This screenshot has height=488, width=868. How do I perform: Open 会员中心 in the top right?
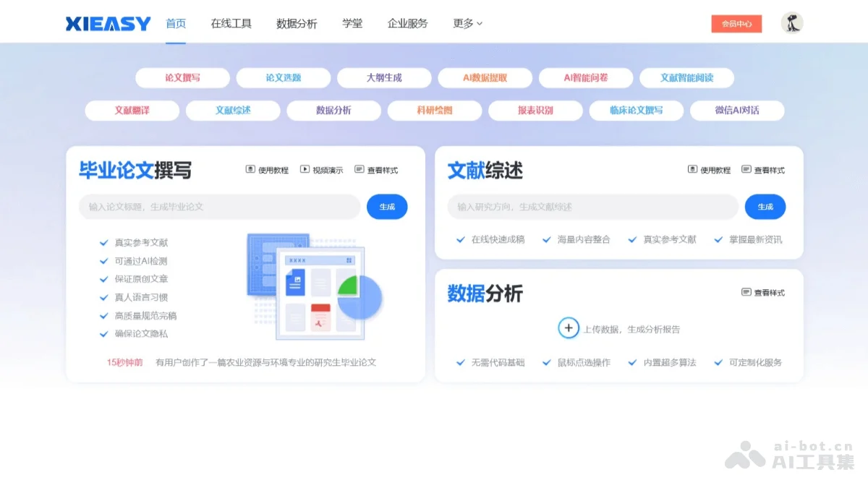click(x=736, y=23)
